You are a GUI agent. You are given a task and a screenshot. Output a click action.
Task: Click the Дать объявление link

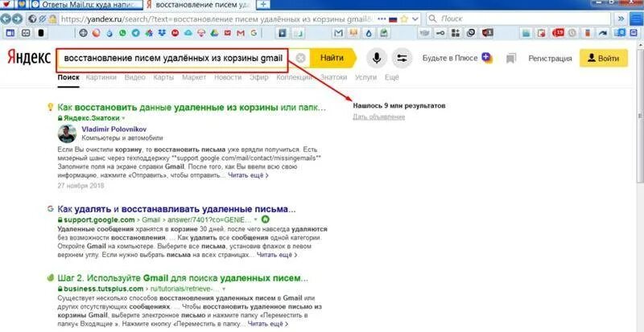point(378,117)
